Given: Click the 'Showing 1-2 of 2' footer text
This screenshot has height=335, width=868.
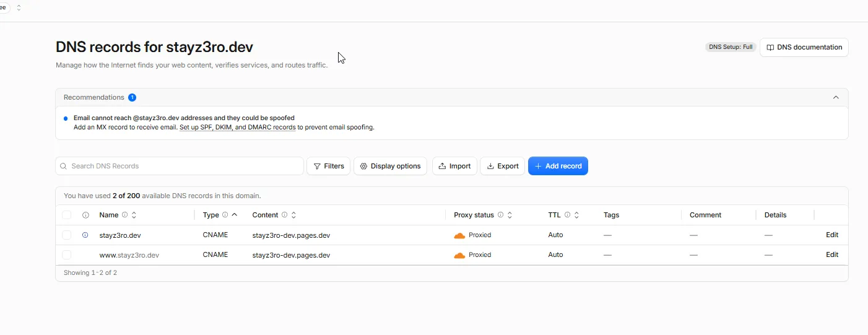Looking at the screenshot, I should [90, 272].
